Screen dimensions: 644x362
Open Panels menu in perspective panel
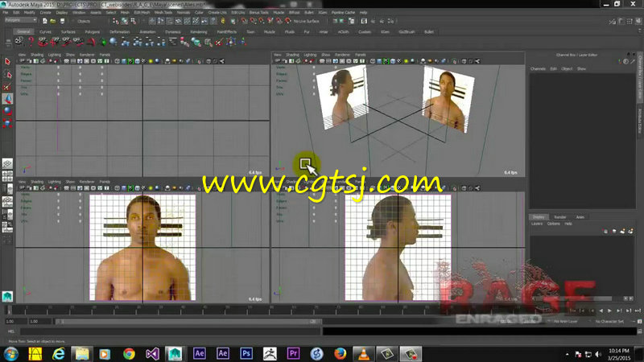[360, 55]
